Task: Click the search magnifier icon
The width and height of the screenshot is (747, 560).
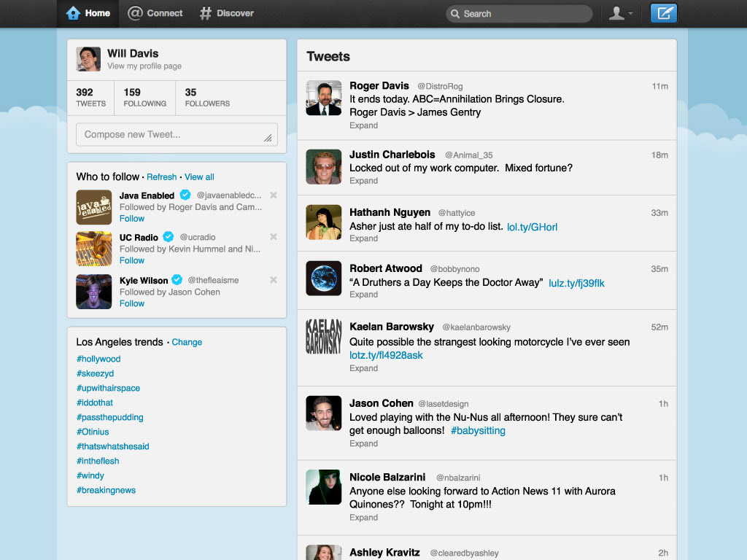Action: [455, 14]
